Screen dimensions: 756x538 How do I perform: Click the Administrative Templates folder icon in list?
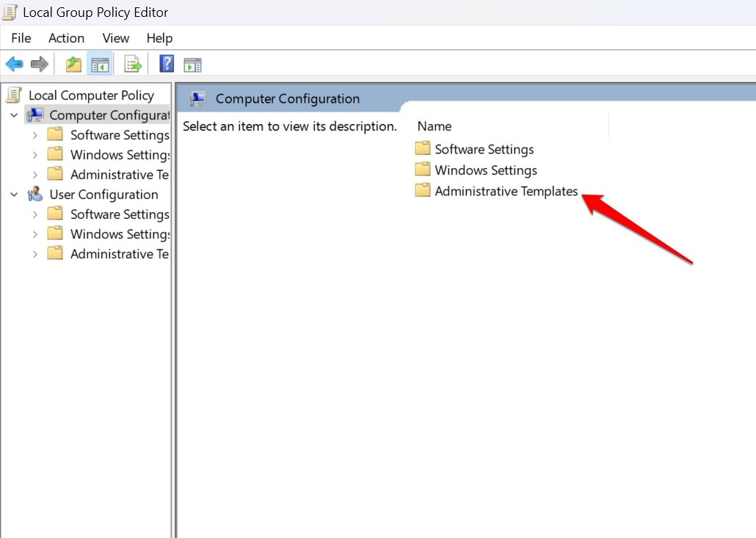click(x=423, y=190)
